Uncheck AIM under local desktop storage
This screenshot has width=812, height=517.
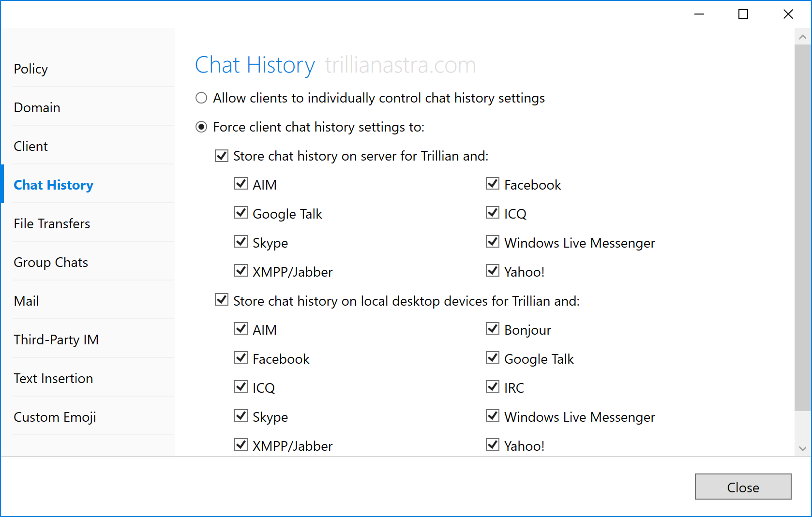pos(241,329)
